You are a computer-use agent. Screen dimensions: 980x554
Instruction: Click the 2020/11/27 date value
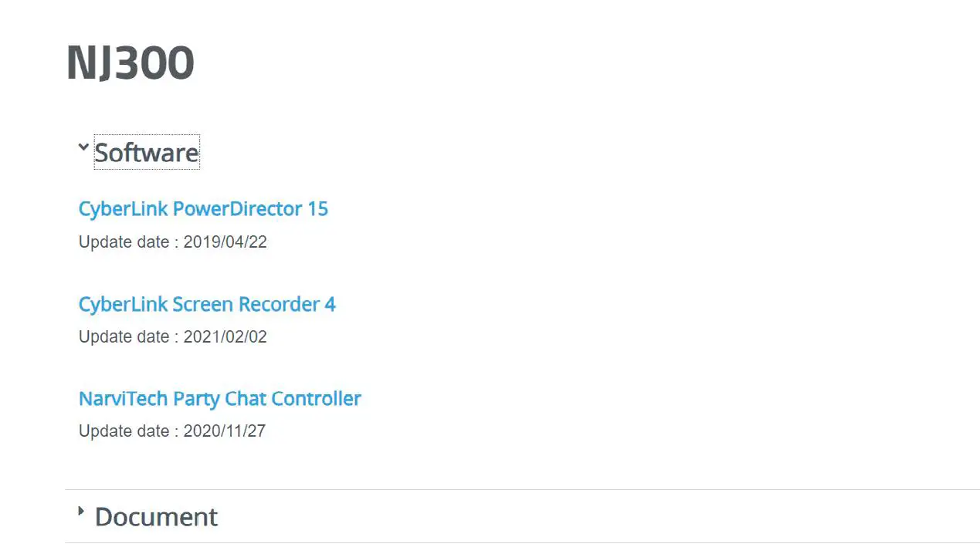pyautogui.click(x=224, y=431)
